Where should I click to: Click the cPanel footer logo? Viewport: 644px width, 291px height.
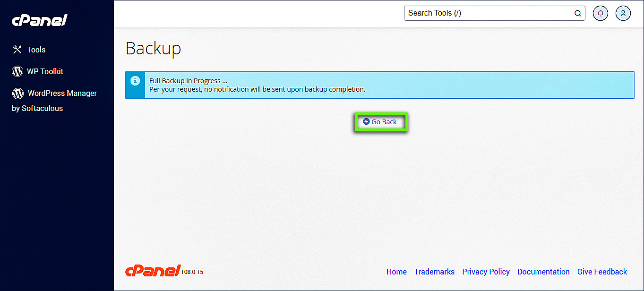click(x=153, y=271)
